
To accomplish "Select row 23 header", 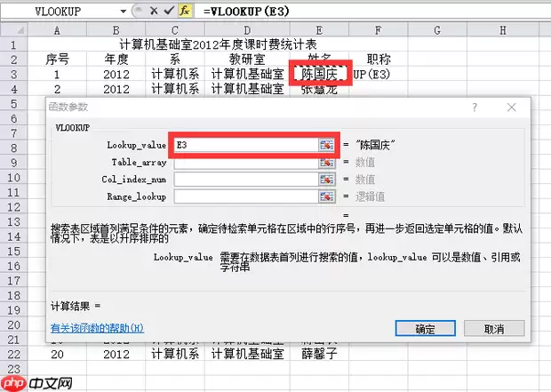I will pyautogui.click(x=13, y=369).
